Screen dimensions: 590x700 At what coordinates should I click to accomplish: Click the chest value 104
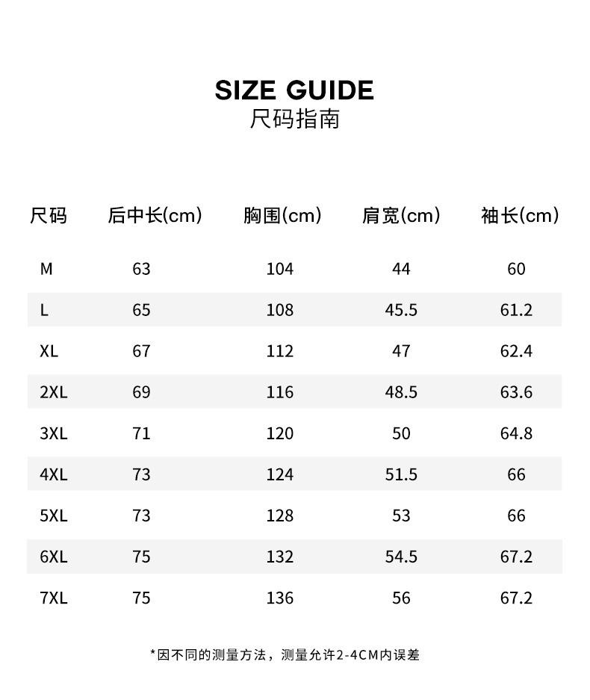(280, 269)
